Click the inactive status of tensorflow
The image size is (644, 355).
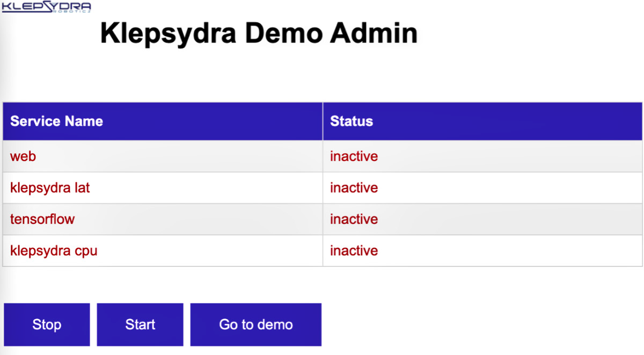point(354,219)
